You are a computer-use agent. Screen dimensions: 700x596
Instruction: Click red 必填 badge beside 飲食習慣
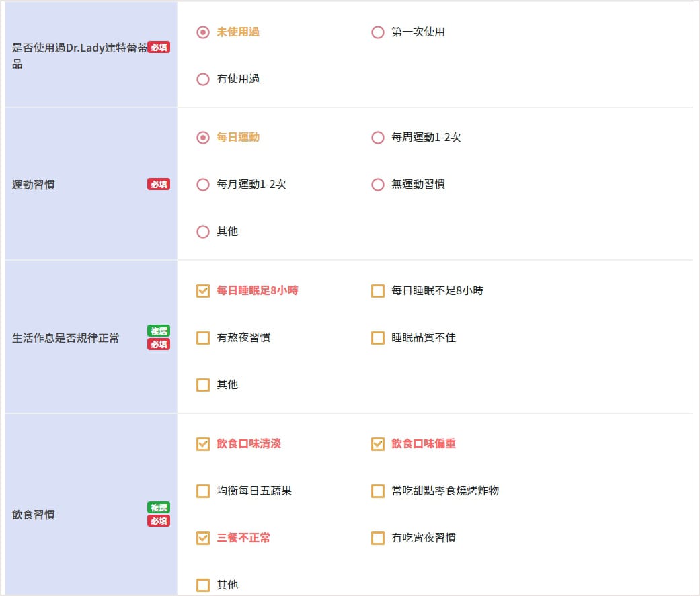coord(159,521)
